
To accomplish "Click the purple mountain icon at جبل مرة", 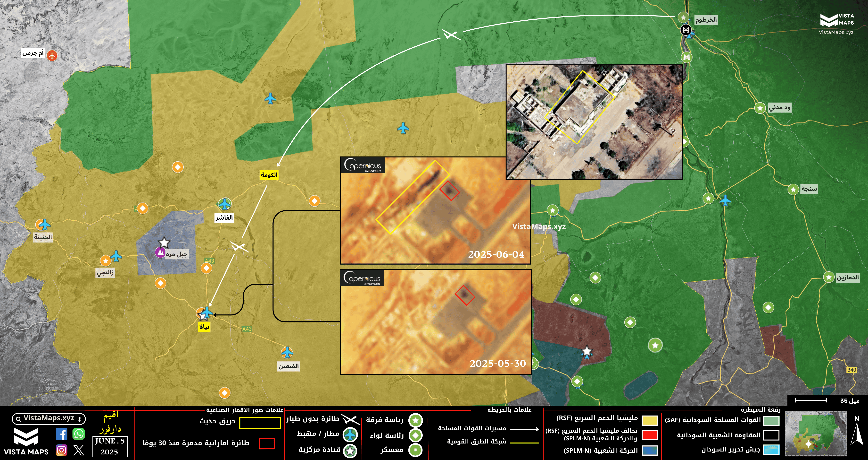I will [x=160, y=252].
